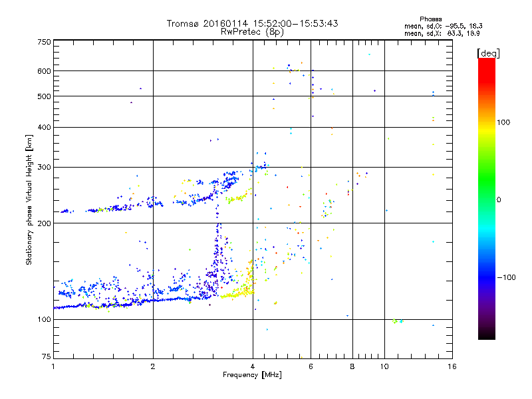Image resolution: width=532 pixels, height=399 pixels.
Task: Click the 'Phases' header text
Action: [430, 19]
